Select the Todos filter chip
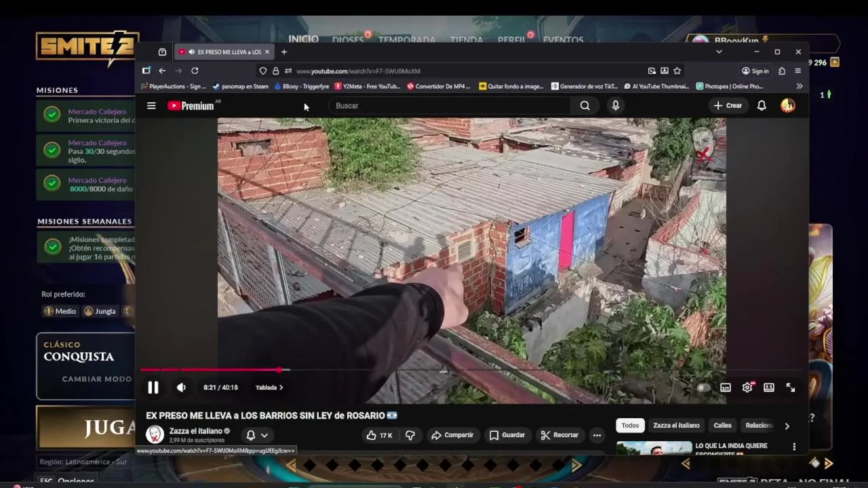This screenshot has width=868, height=488. click(x=630, y=426)
